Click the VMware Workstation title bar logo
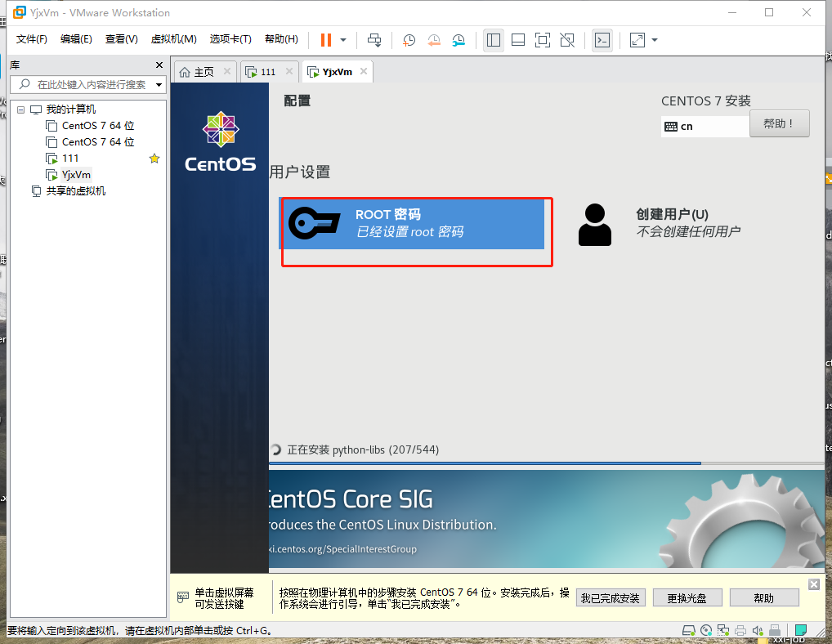 (x=20, y=12)
